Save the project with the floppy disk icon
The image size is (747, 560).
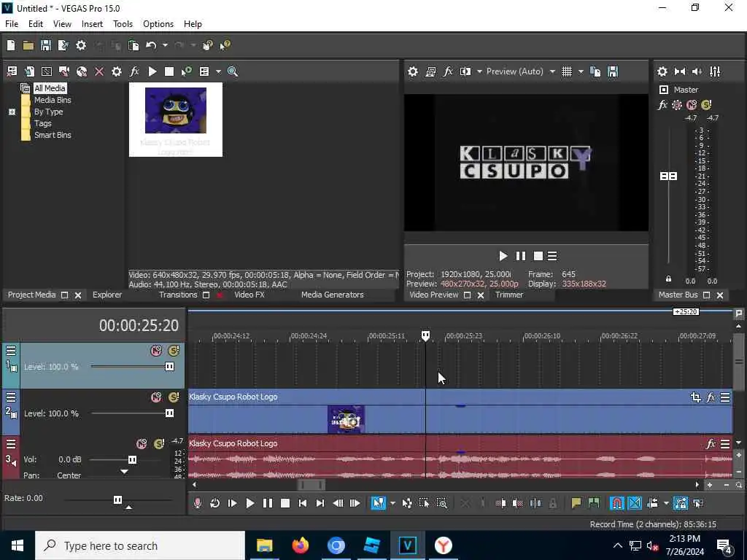(46, 45)
